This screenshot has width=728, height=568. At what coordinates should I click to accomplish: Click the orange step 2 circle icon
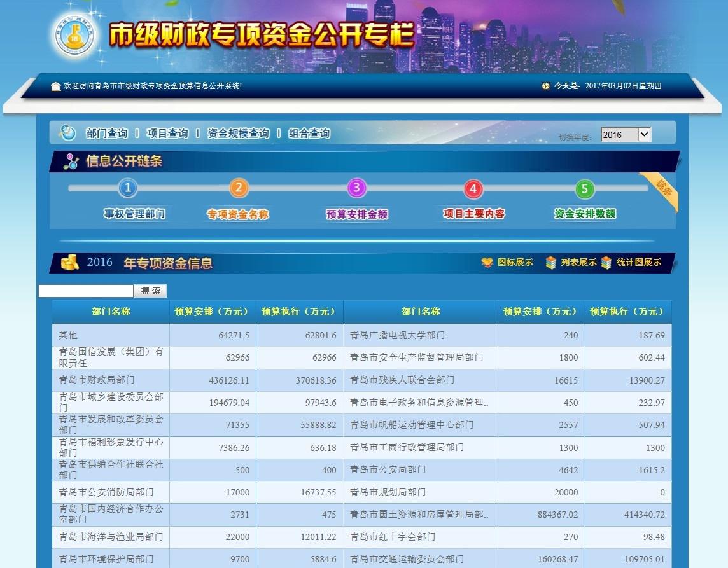[239, 188]
